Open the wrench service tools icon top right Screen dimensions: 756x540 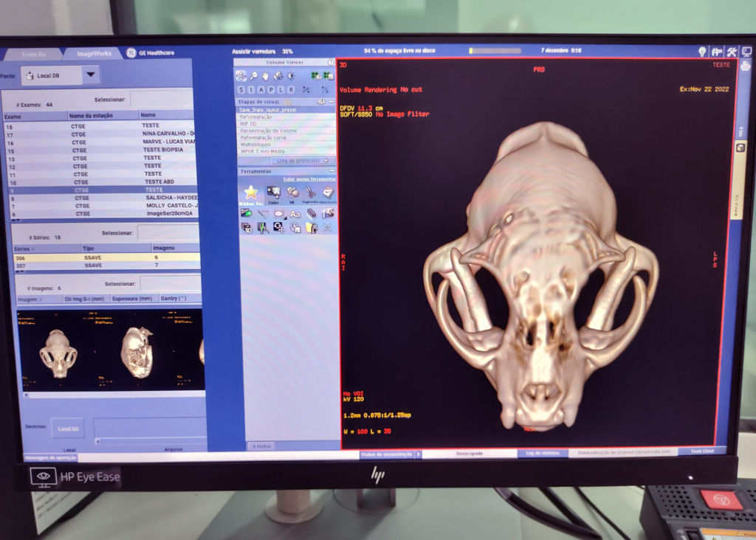pos(731,52)
